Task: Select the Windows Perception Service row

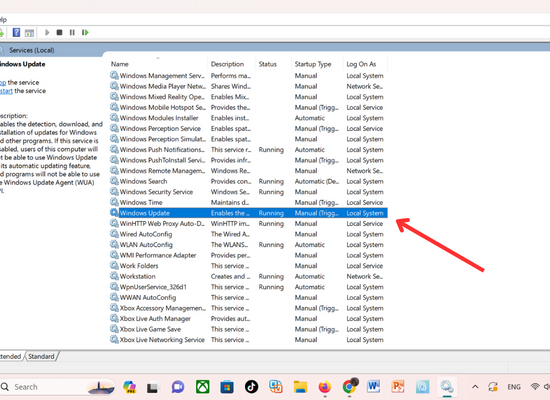Action: (x=248, y=129)
